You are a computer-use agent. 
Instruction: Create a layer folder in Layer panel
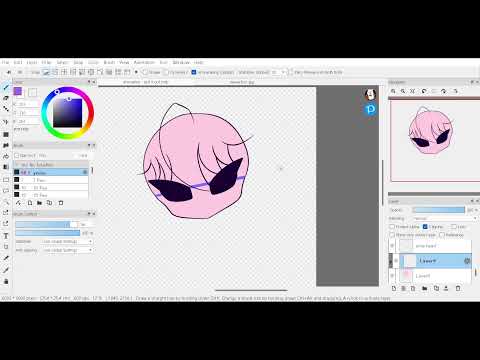(425, 288)
